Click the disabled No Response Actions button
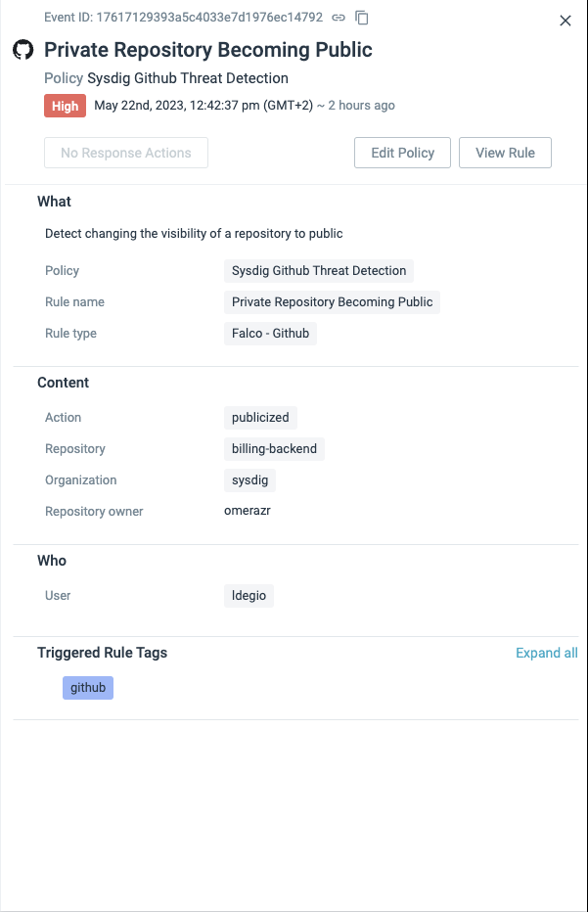This screenshot has height=912, width=588. pyautogui.click(x=125, y=152)
